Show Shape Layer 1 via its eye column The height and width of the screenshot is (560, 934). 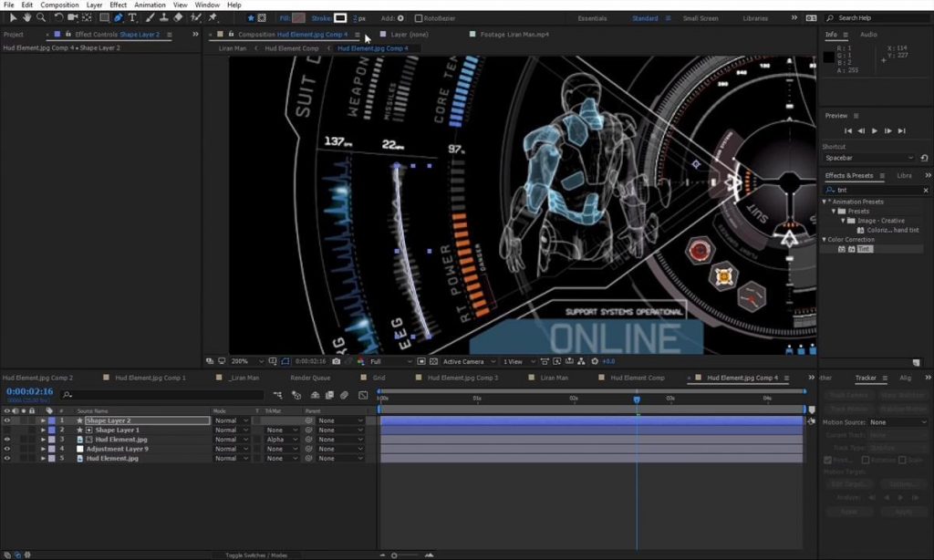click(7, 430)
